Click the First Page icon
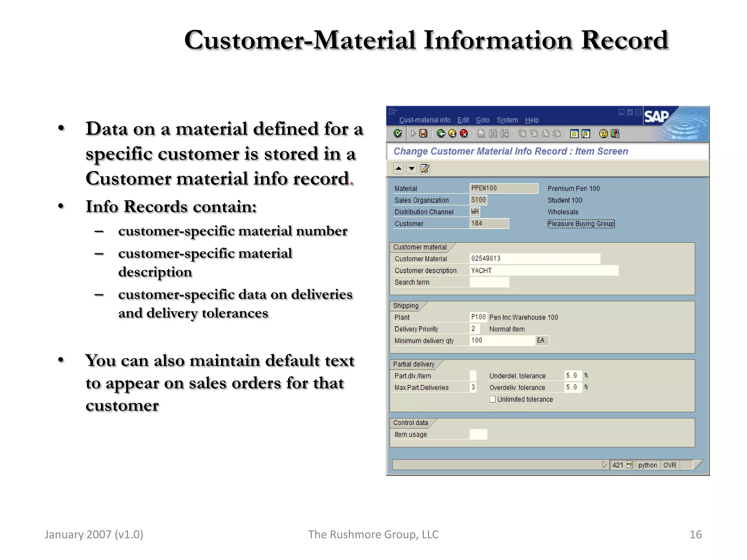 click(x=522, y=133)
